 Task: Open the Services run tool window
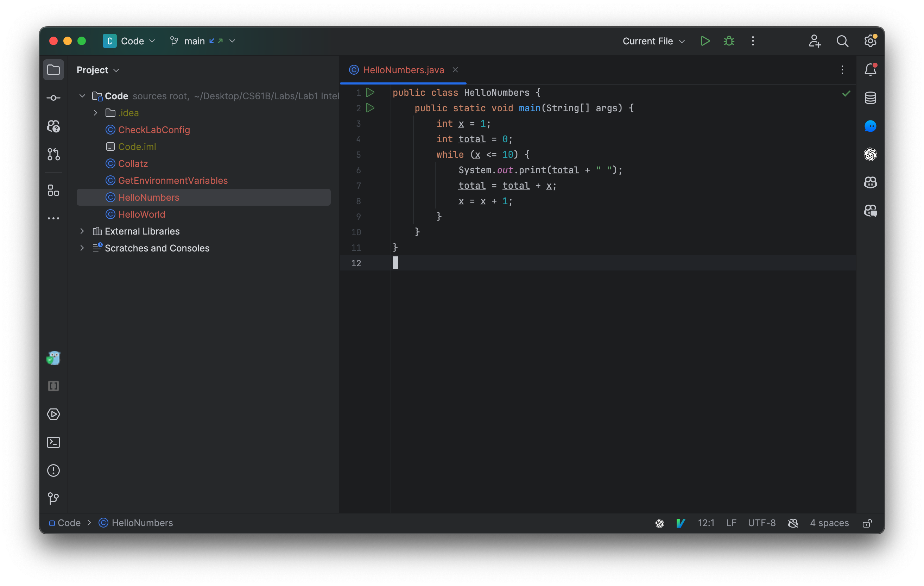[x=53, y=414]
